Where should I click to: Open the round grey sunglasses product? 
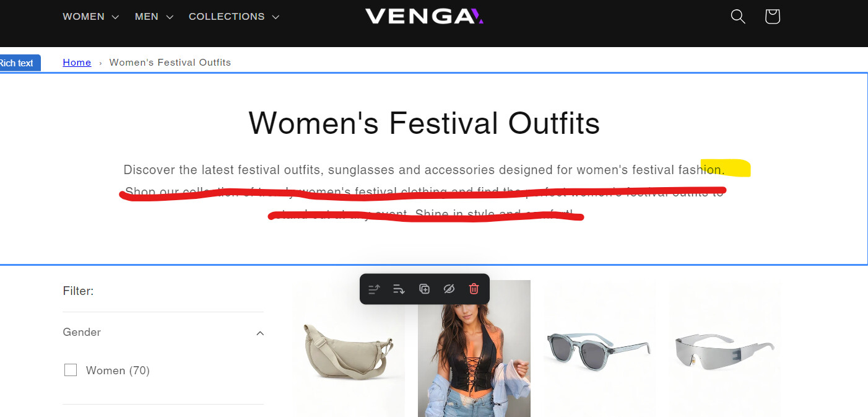click(x=599, y=348)
